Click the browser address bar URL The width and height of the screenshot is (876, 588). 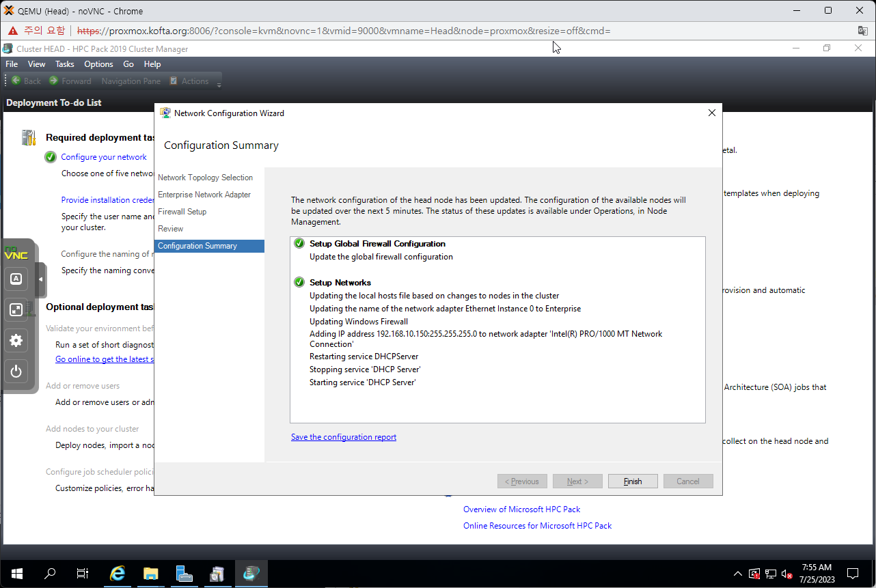click(x=342, y=31)
